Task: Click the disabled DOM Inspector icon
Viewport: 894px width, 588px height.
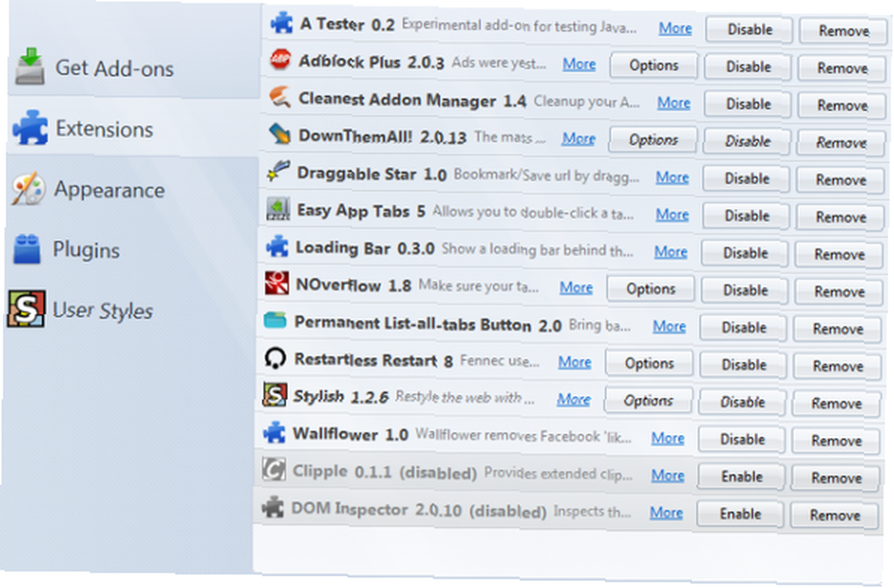Action: 273,507
